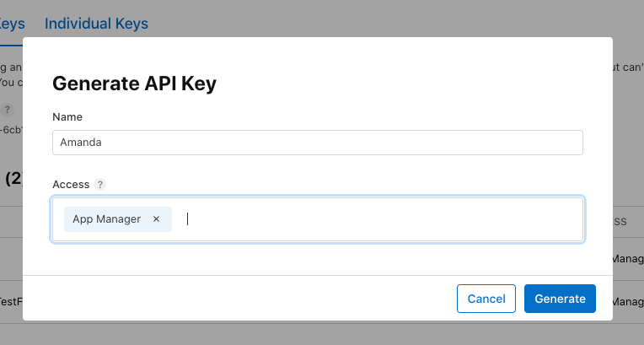Switch to the Individual Keys tab
This screenshot has height=345, width=644.
coord(97,24)
